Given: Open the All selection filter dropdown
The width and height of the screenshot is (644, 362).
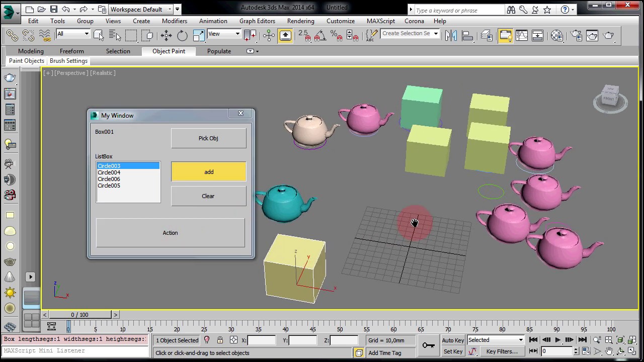Looking at the screenshot, I should click(73, 34).
